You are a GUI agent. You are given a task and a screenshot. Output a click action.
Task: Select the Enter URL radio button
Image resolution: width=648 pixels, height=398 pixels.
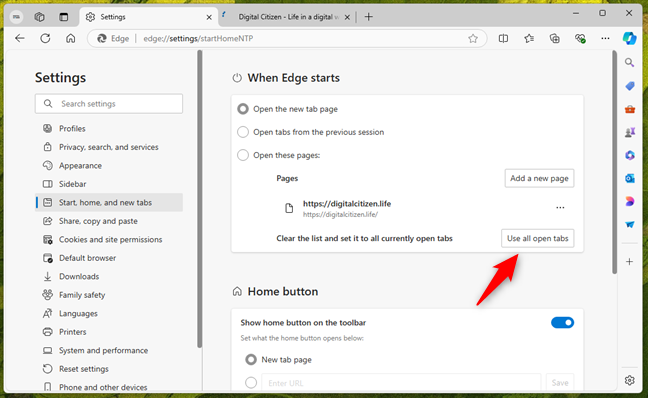(251, 383)
